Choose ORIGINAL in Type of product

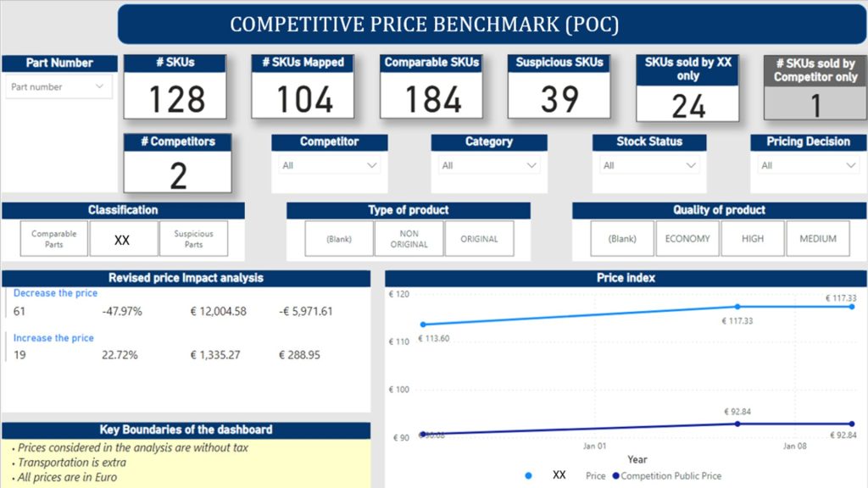point(479,239)
